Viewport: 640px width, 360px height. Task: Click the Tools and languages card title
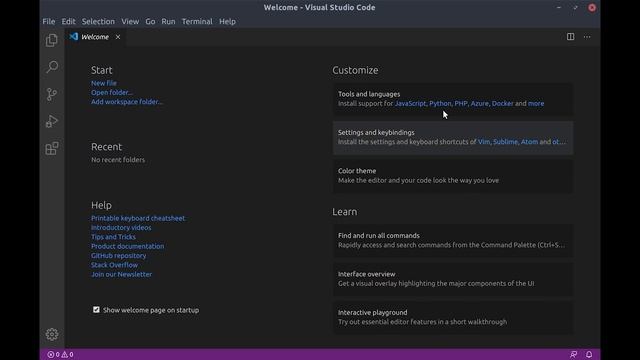click(369, 94)
